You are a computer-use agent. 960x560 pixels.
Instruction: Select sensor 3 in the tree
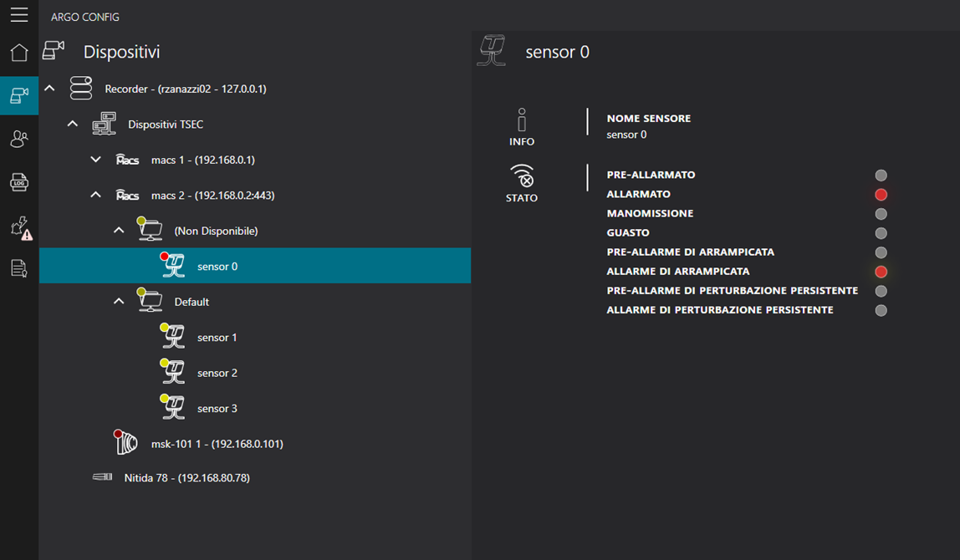(x=217, y=409)
